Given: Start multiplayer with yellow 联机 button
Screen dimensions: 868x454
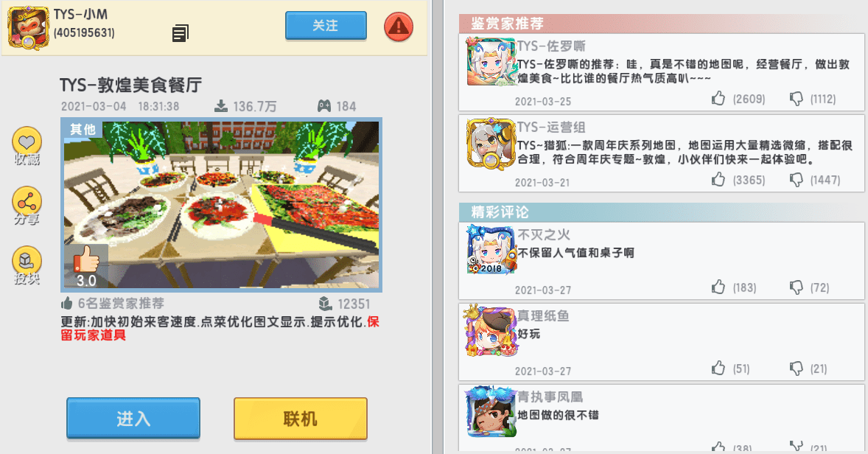Looking at the screenshot, I should [301, 419].
